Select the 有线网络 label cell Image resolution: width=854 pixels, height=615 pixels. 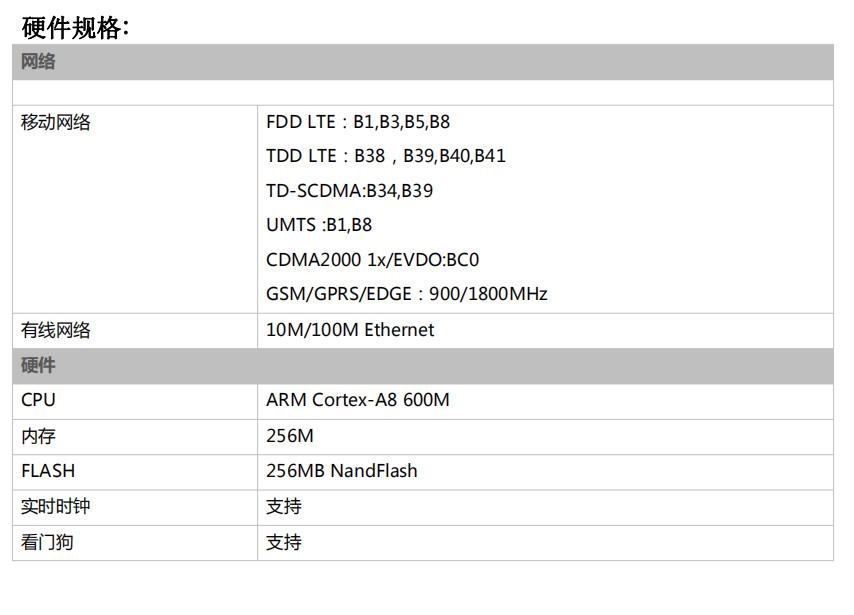tap(135, 331)
